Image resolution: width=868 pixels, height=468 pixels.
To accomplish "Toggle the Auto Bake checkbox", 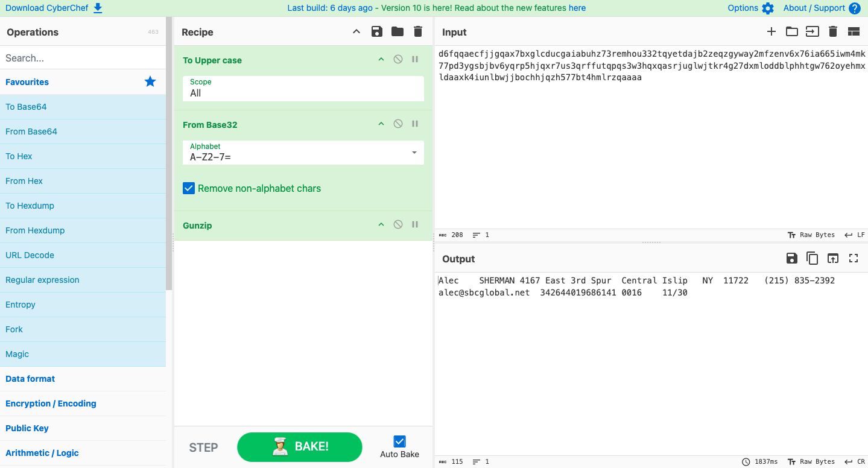I will [x=399, y=441].
